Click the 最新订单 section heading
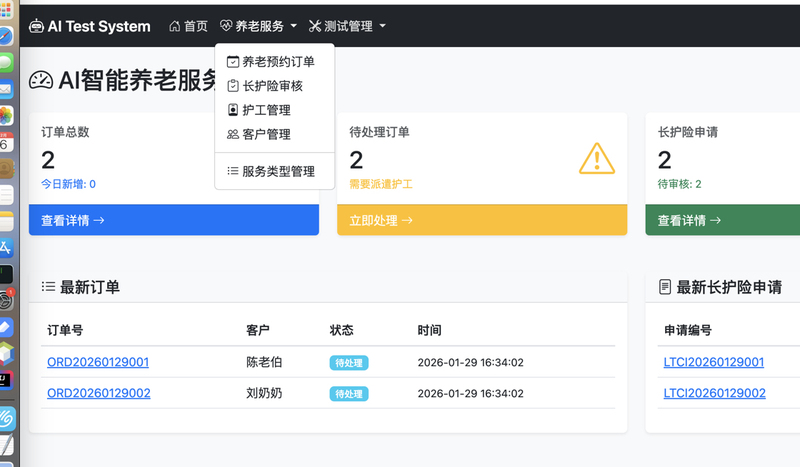 90,287
